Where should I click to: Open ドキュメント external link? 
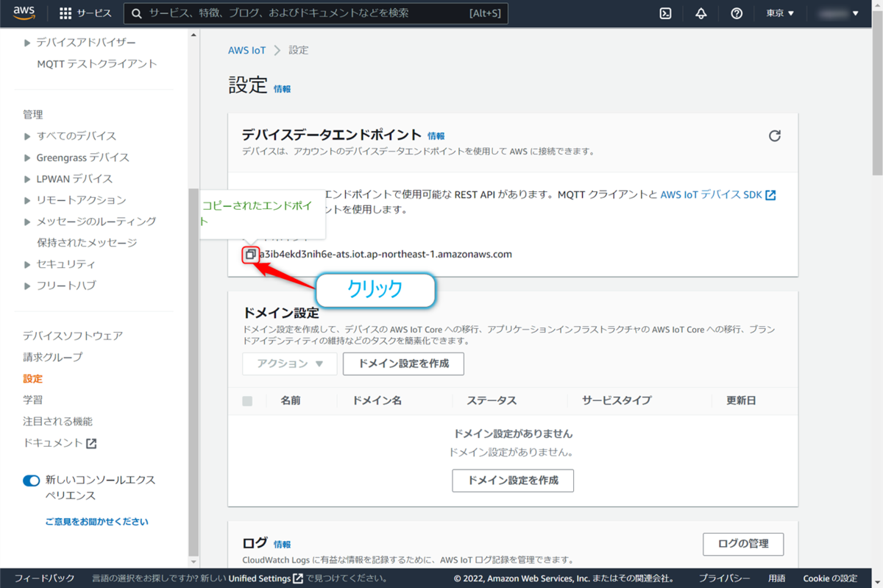click(60, 443)
